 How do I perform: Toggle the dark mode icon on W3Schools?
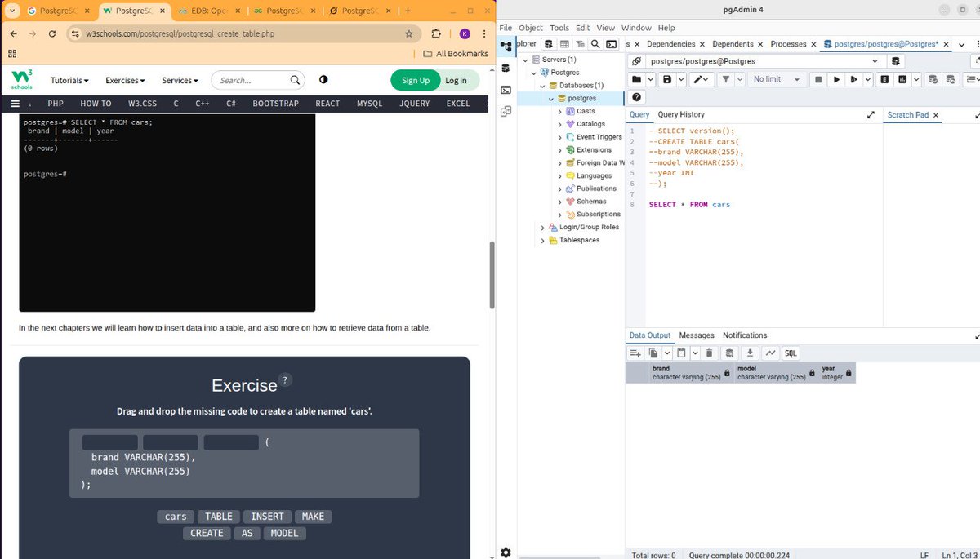coord(323,80)
